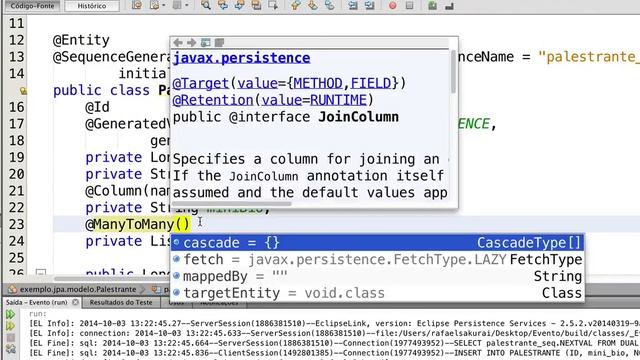Find the previous occurrence
Viewport: 640px width, 360px height.
point(223,6)
